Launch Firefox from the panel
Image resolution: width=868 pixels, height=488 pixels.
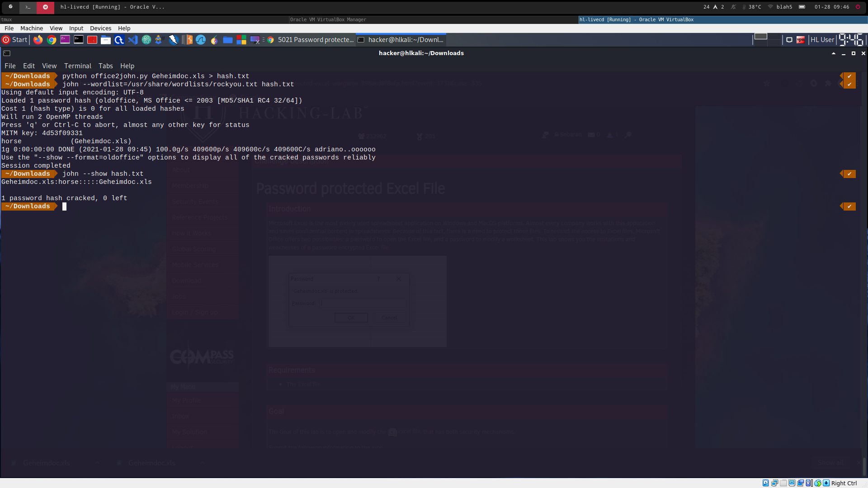pos(38,40)
